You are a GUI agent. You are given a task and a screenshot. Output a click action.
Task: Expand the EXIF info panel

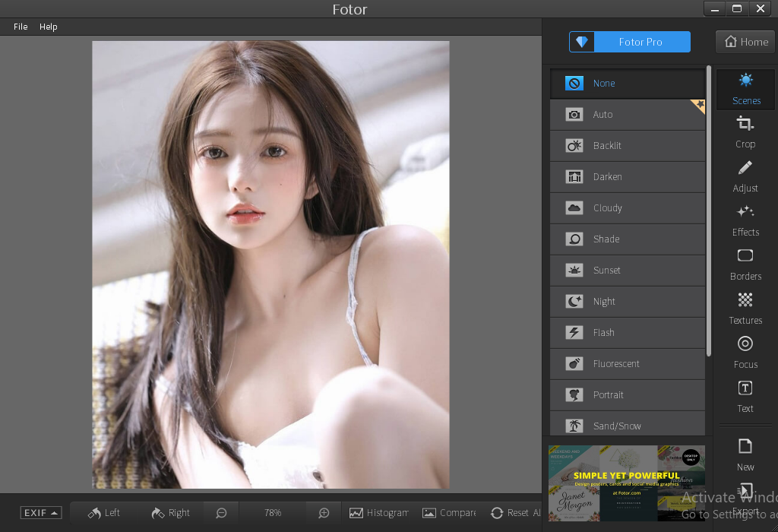click(x=41, y=513)
